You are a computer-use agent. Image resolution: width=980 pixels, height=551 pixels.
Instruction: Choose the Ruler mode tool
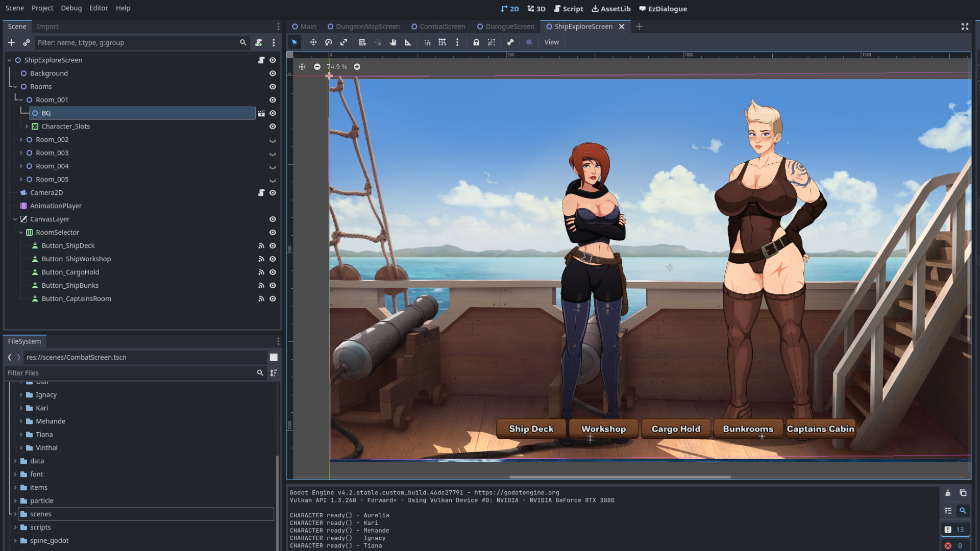pyautogui.click(x=408, y=42)
